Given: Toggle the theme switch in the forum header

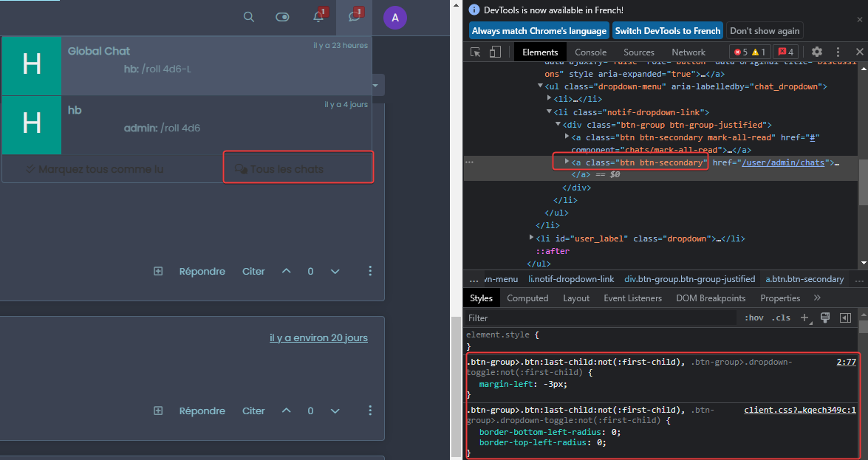Looking at the screenshot, I should coord(282,17).
